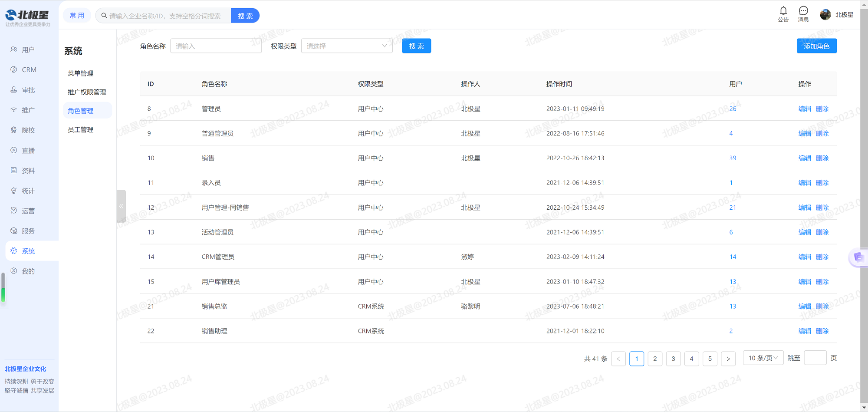The image size is (868, 412).
Task: Click the page scrollbar down arrow
Action: click(x=864, y=408)
